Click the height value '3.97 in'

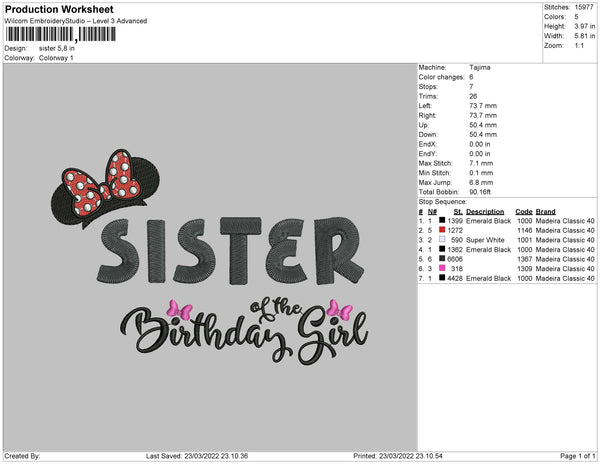[x=584, y=26]
